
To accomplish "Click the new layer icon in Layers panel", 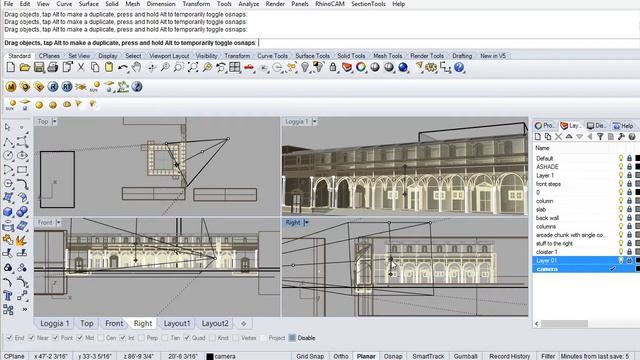I will coord(538,137).
